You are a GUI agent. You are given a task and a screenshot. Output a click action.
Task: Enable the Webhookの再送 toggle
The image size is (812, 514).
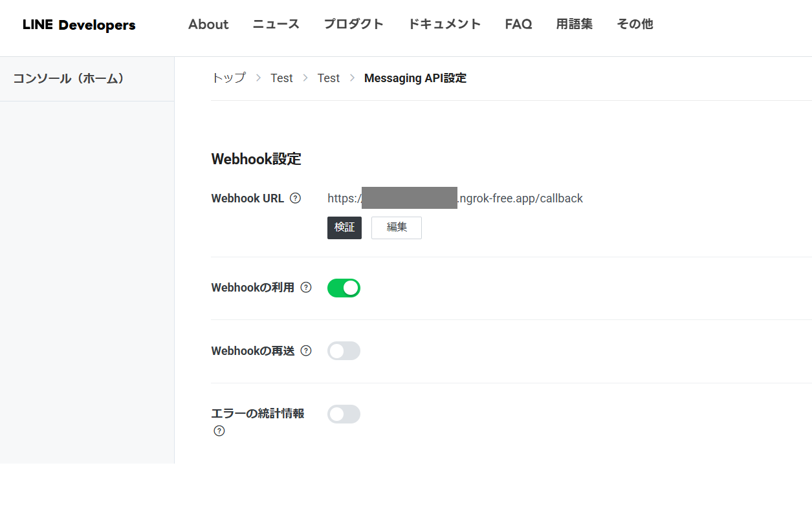pos(344,350)
